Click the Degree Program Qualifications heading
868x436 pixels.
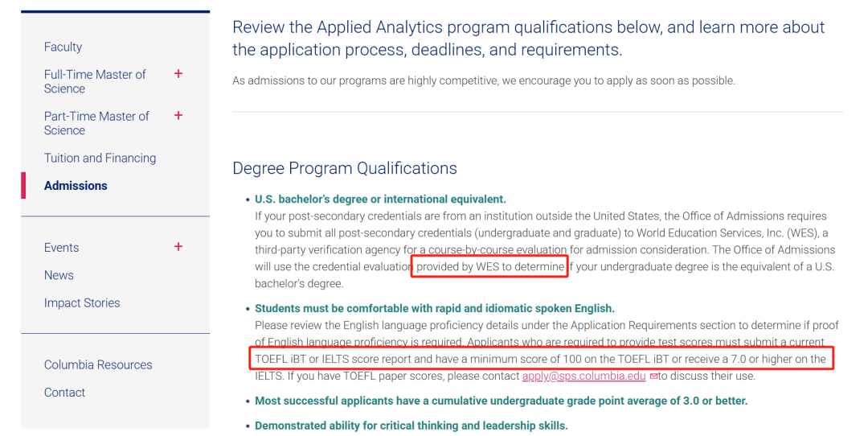(x=345, y=168)
